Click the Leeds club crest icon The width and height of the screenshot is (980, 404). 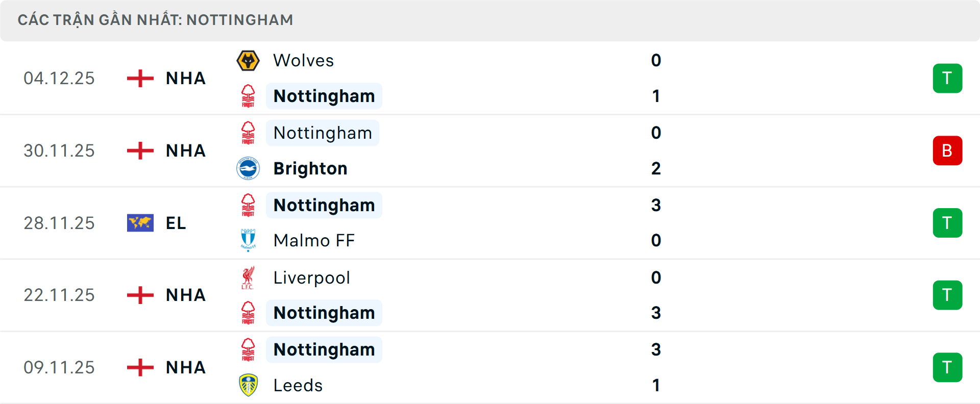pyautogui.click(x=248, y=385)
